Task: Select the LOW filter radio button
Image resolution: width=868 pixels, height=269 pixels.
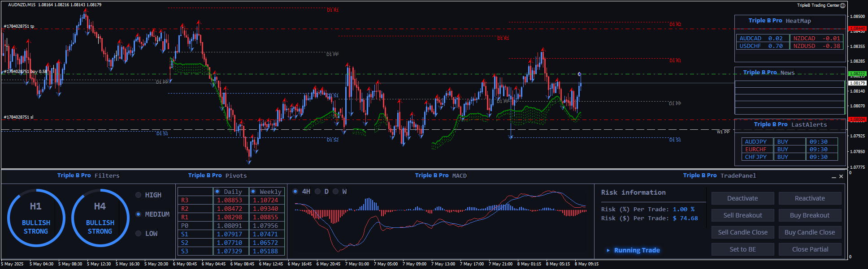Action: (139, 234)
